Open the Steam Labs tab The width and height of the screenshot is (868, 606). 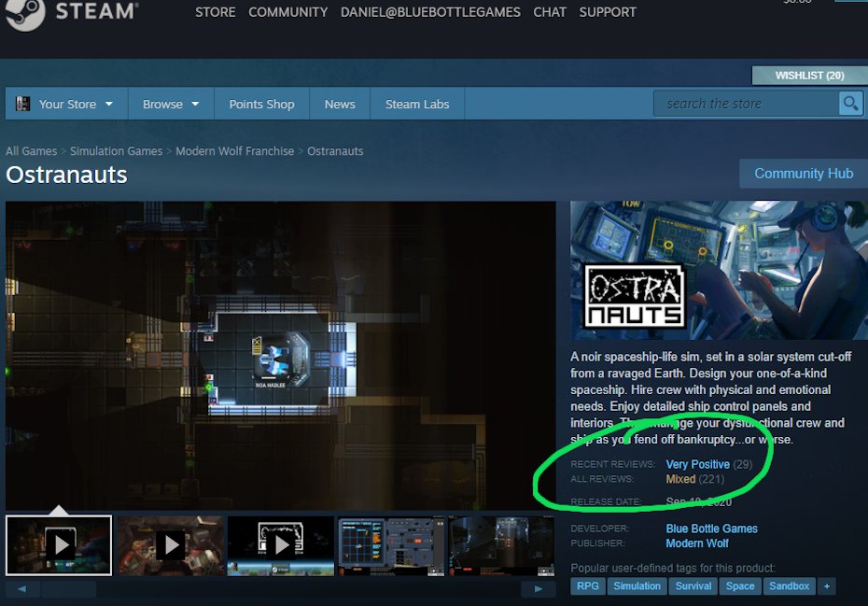417,104
